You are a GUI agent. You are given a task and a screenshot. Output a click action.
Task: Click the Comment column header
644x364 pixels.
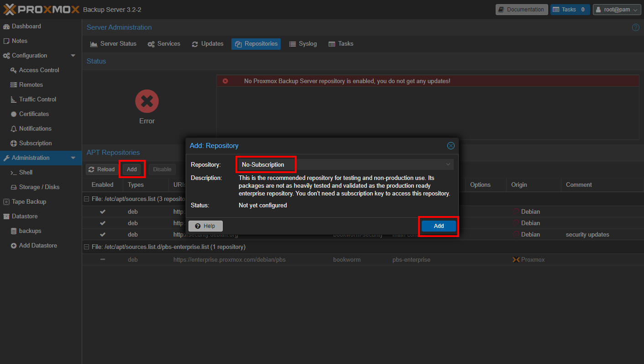coord(602,185)
